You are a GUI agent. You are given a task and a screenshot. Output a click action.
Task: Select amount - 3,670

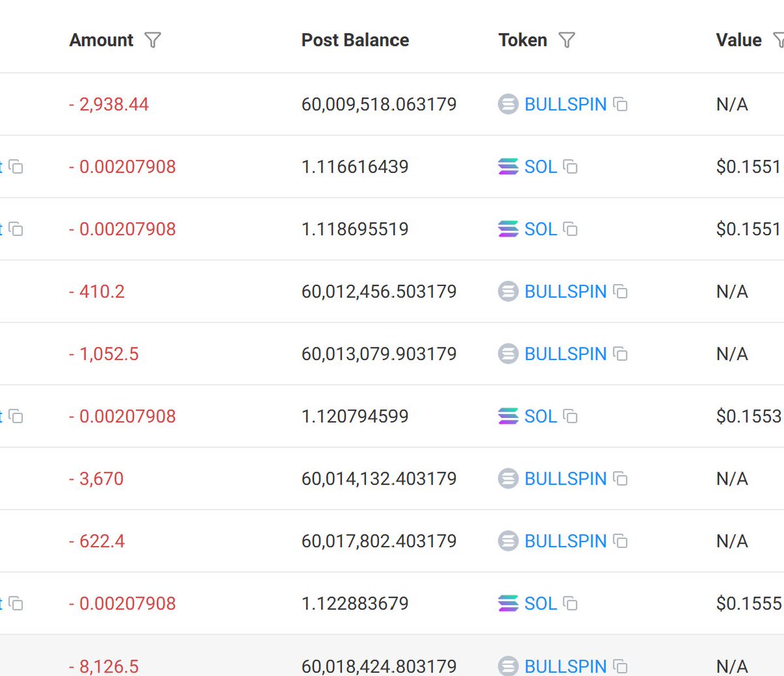point(96,479)
